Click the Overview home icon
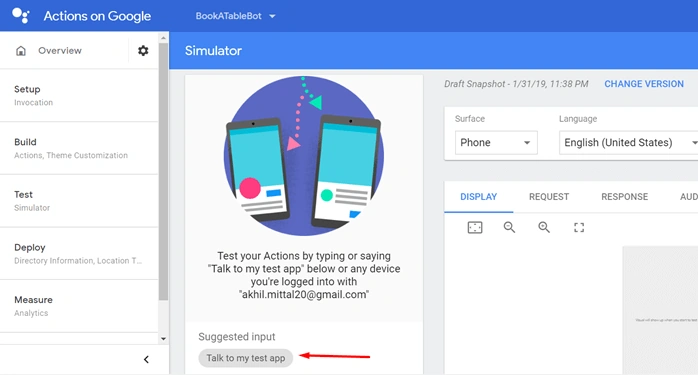 21,51
